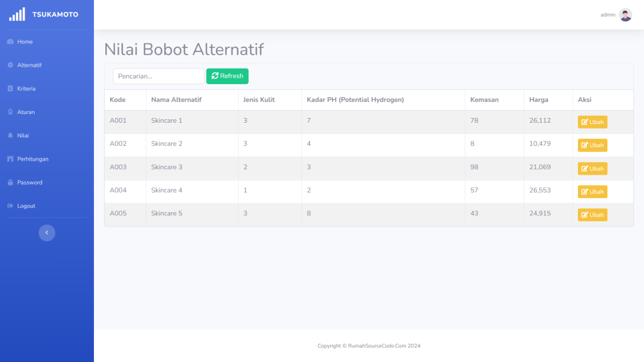This screenshot has height=362, width=644.
Task: Click the Logout icon in sidebar
Action: click(x=10, y=206)
